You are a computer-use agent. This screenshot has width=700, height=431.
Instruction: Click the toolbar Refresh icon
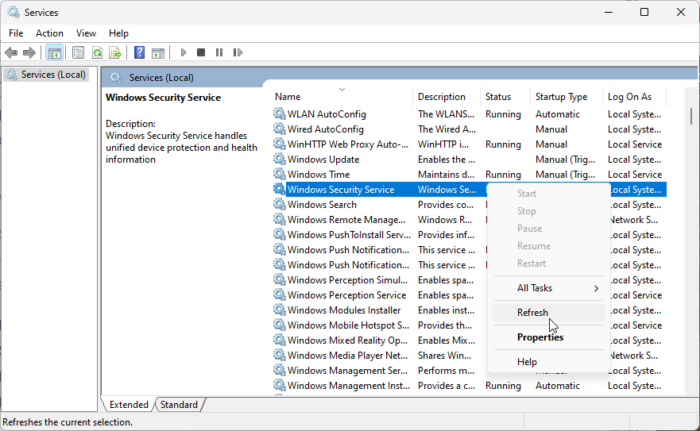click(97, 53)
